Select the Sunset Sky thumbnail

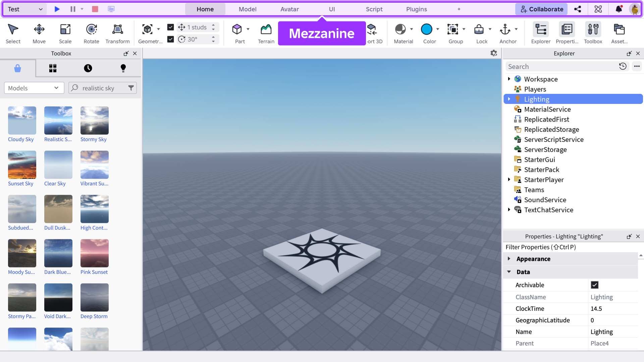click(x=22, y=165)
